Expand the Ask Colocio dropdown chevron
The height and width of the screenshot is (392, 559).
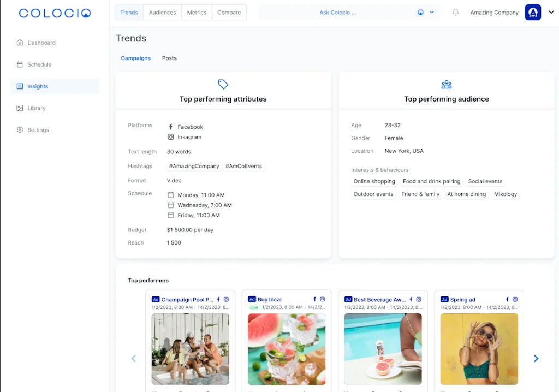point(432,13)
